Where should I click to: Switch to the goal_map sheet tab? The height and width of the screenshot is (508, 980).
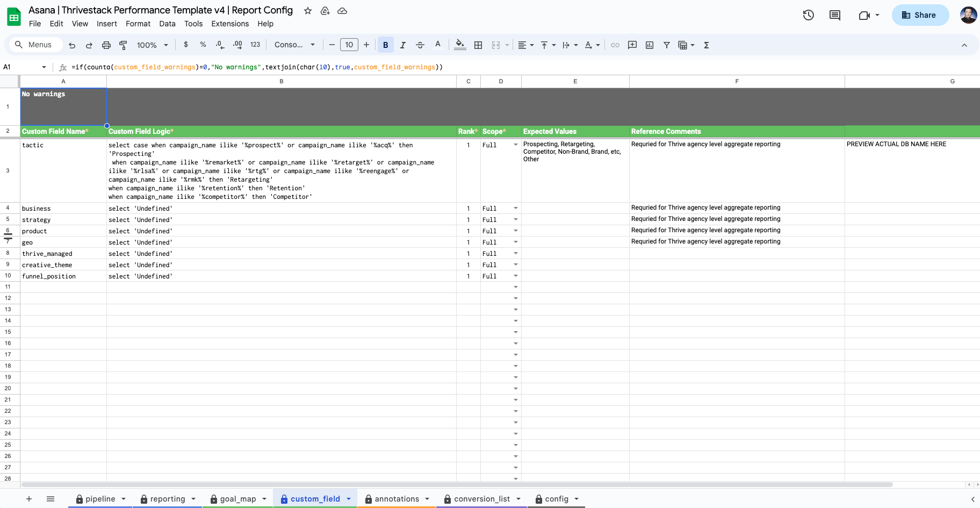coord(238,499)
